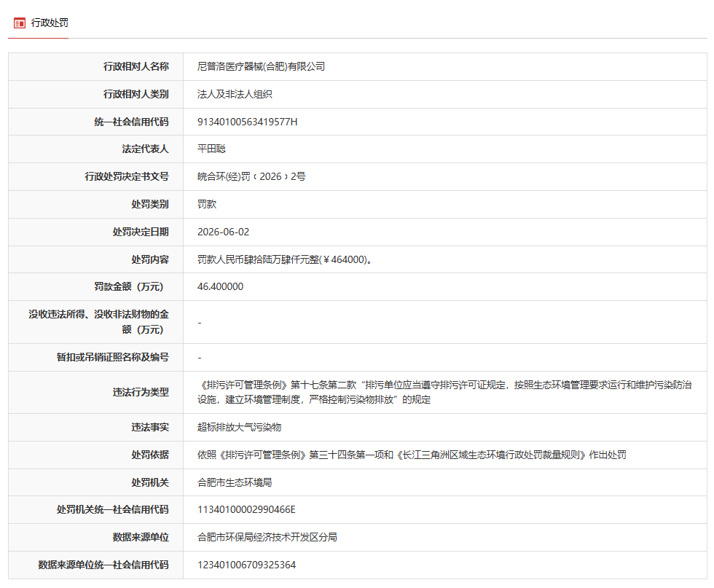The image size is (714, 588).
Task: Click data source 合肥市环保局经济技术开发区分局
Action: 267,538
